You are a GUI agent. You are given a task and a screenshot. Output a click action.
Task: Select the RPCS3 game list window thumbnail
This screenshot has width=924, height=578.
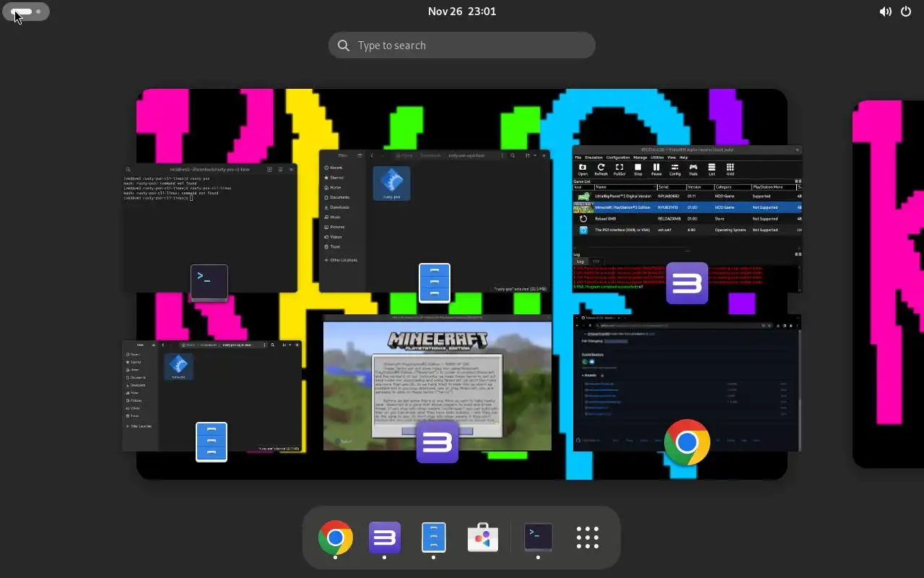point(687,219)
